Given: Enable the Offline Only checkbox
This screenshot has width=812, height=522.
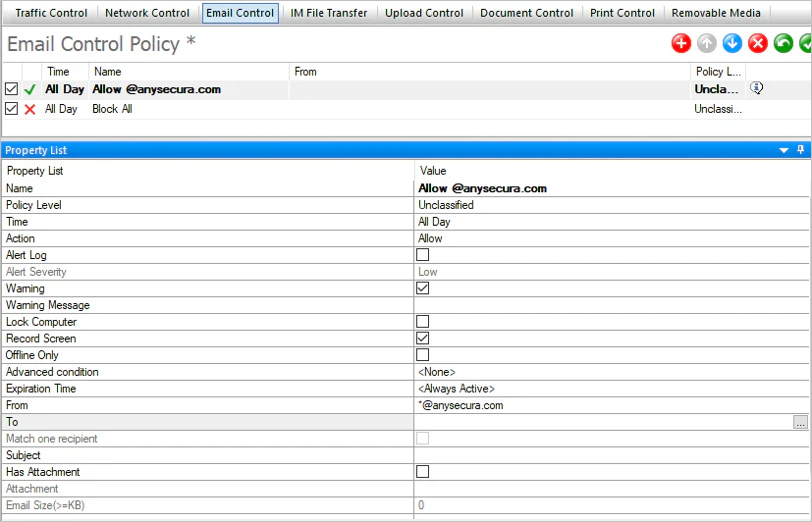Looking at the screenshot, I should click(x=422, y=354).
